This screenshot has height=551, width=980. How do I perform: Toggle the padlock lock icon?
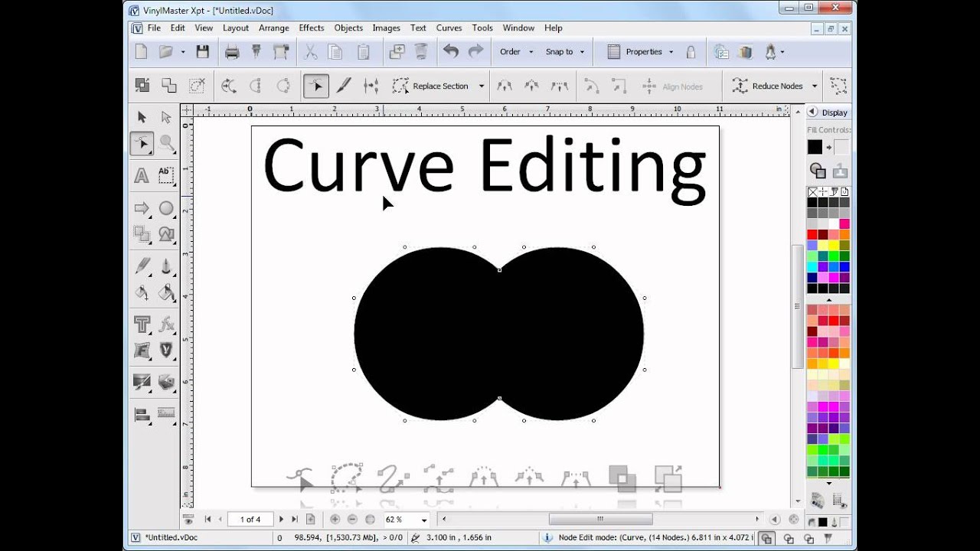click(691, 52)
